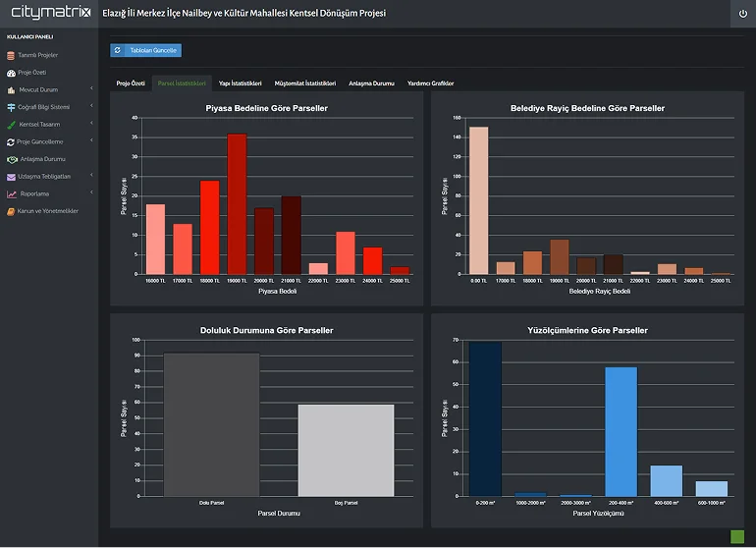Click the Mevcut Durum building icon

point(11,89)
